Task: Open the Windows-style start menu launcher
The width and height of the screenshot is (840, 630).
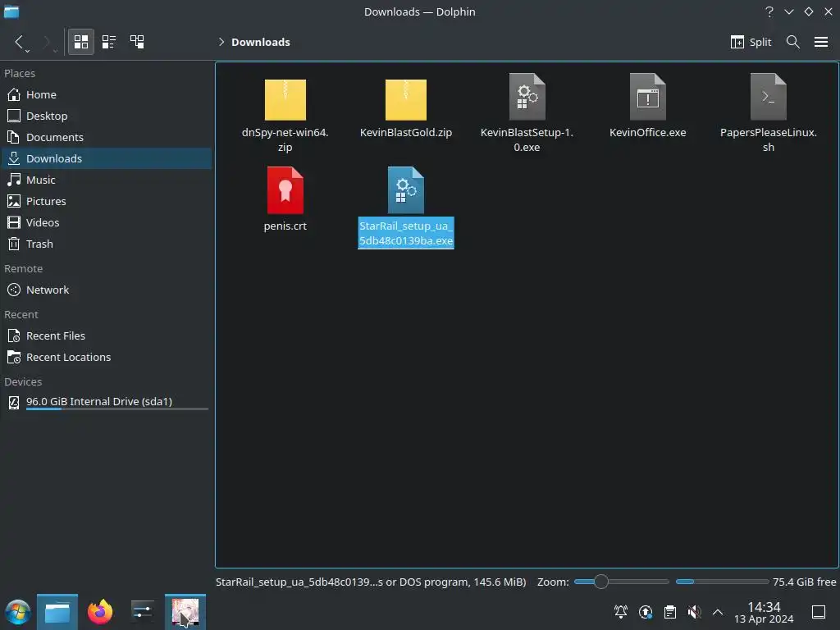Action: [18, 612]
